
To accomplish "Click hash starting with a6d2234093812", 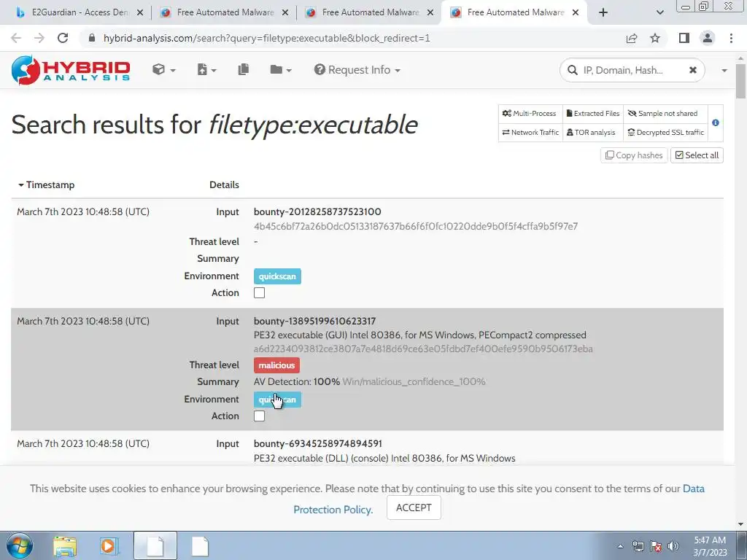I will pos(423,349).
